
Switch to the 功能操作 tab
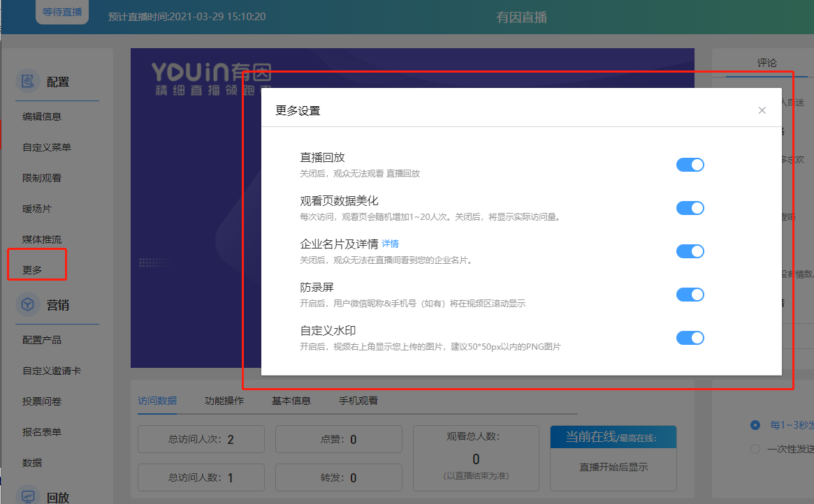click(224, 401)
